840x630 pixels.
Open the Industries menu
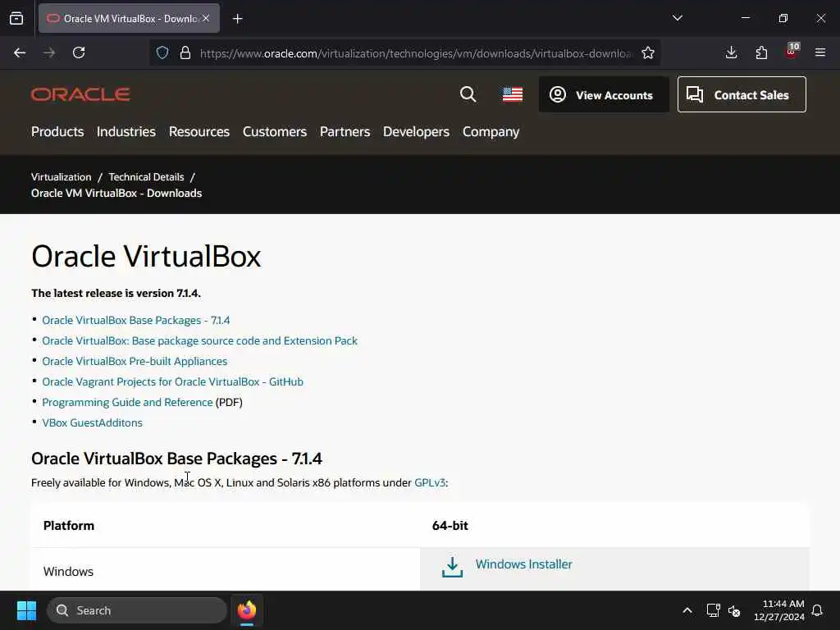[126, 132]
